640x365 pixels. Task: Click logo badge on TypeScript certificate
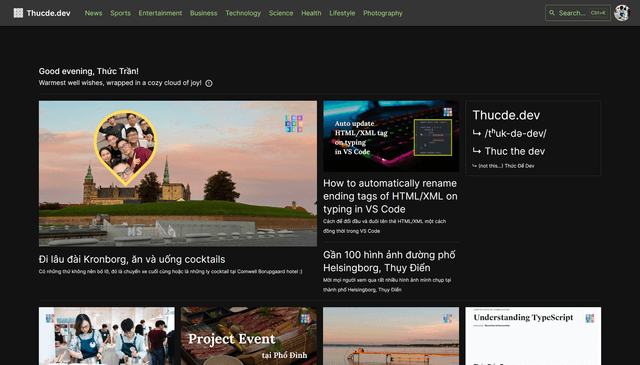(x=590, y=318)
